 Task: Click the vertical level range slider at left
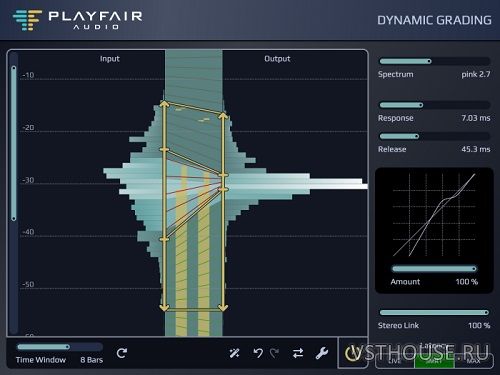(x=14, y=143)
